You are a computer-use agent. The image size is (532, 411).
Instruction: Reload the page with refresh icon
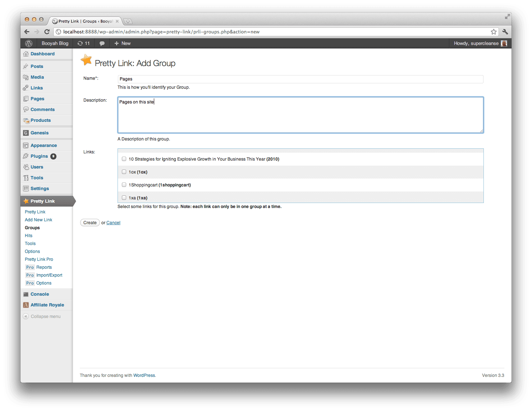(x=47, y=32)
